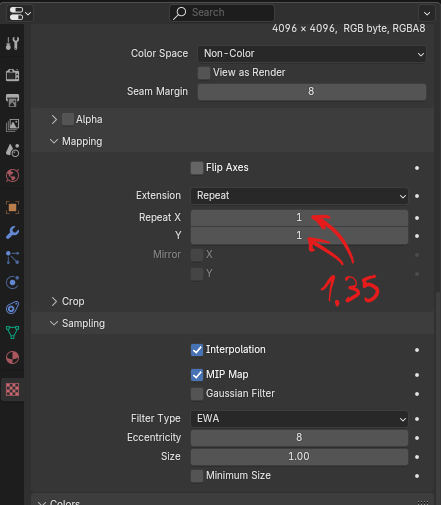Image resolution: width=441 pixels, height=505 pixels.
Task: Enable the Minimum Size checkbox
Action: pyautogui.click(x=197, y=476)
